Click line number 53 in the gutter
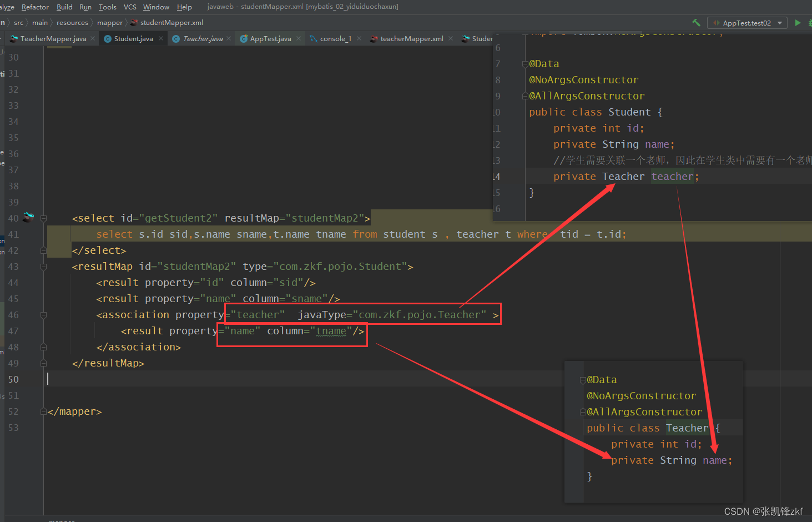Viewport: 812px width, 522px height. tap(13, 428)
